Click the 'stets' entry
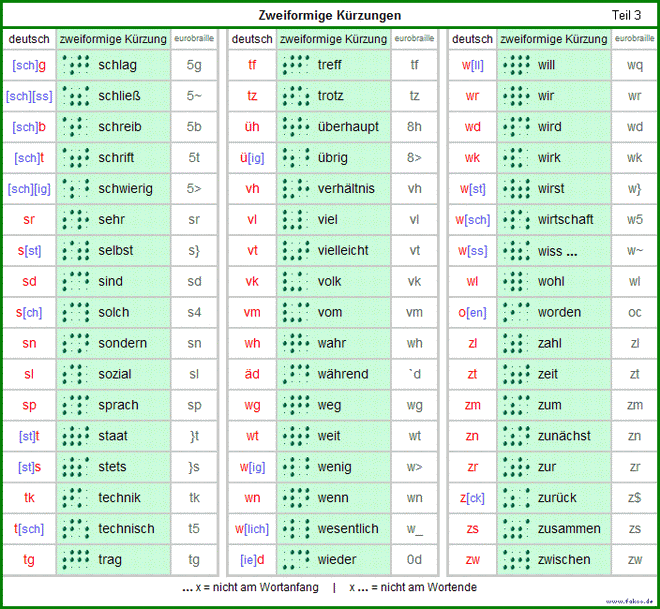 (112, 467)
